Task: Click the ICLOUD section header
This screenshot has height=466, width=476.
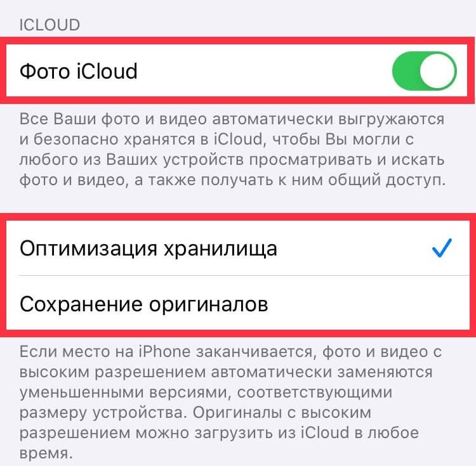Action: pyautogui.click(x=50, y=25)
